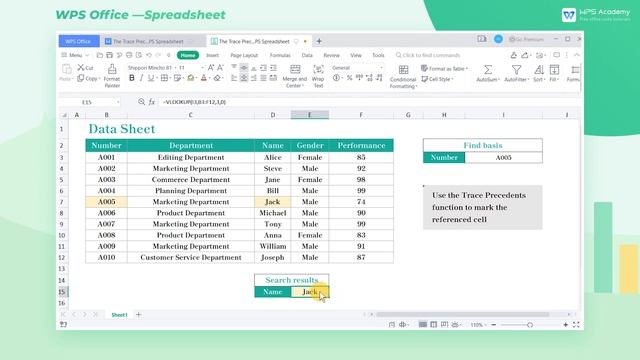Open the Home ribbon tab
The image size is (640, 360).
coord(188,55)
